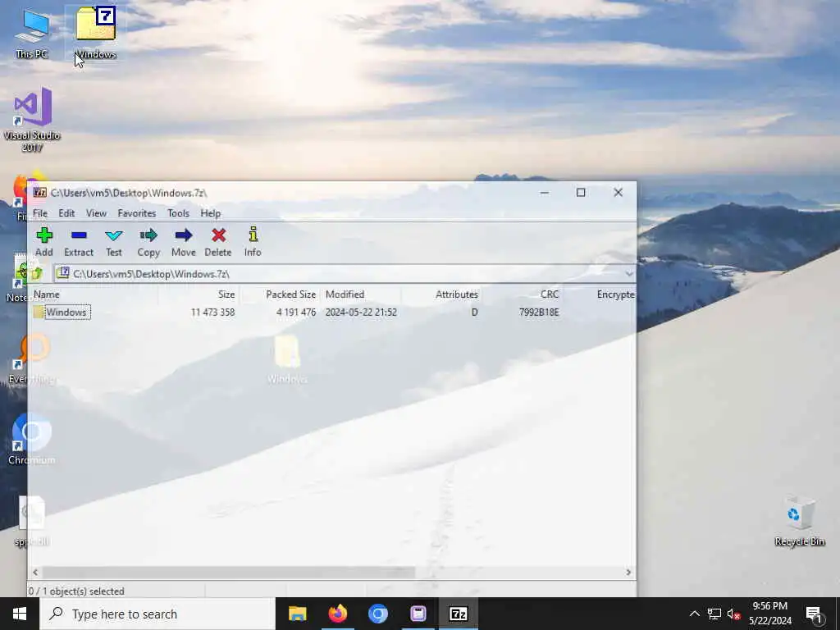This screenshot has width=840, height=630.
Task: Select the Copy toolbar icon
Action: 148,242
